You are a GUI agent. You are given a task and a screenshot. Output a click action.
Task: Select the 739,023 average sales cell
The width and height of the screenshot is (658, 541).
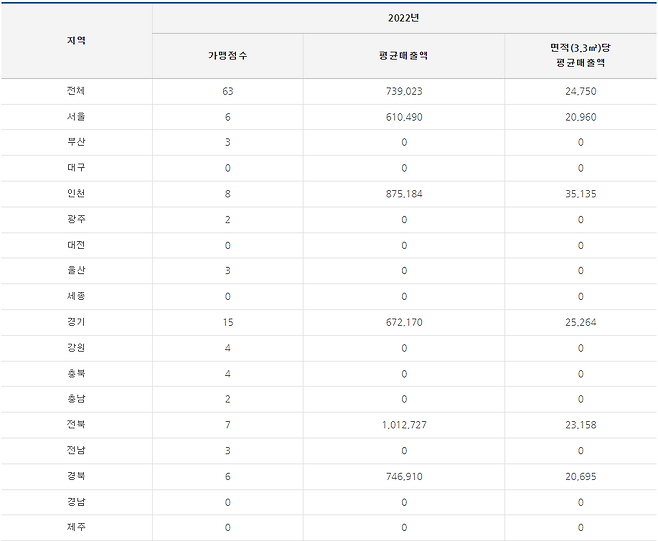point(404,91)
